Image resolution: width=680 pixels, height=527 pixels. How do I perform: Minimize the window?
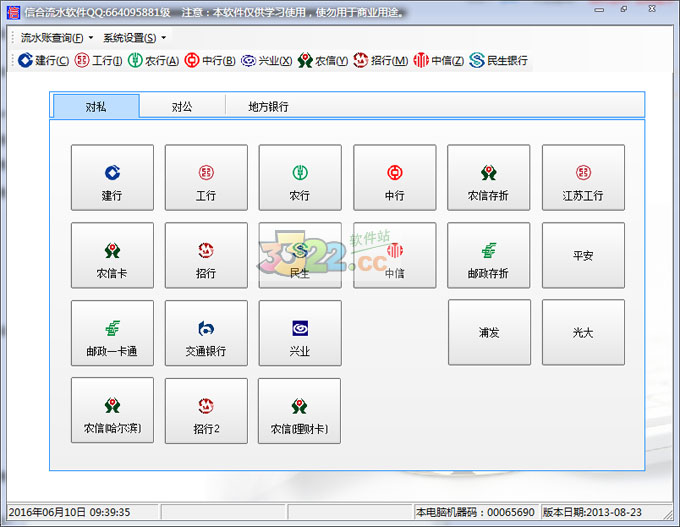(x=599, y=10)
